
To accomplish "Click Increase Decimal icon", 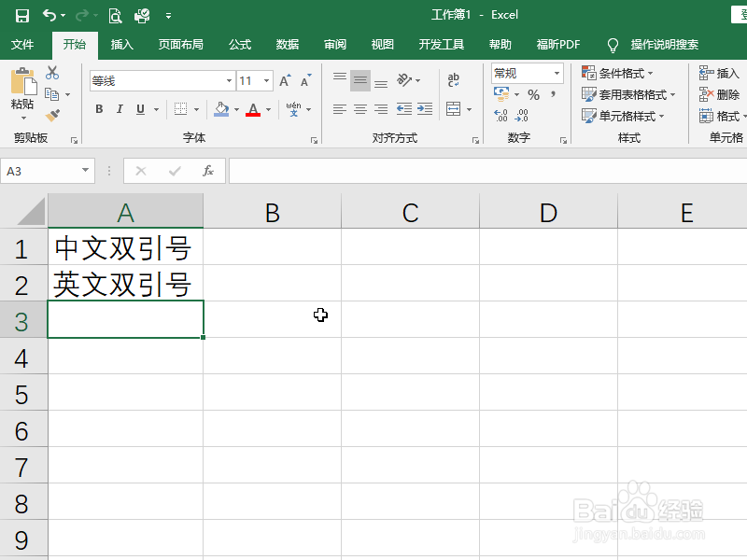I will pos(500,116).
